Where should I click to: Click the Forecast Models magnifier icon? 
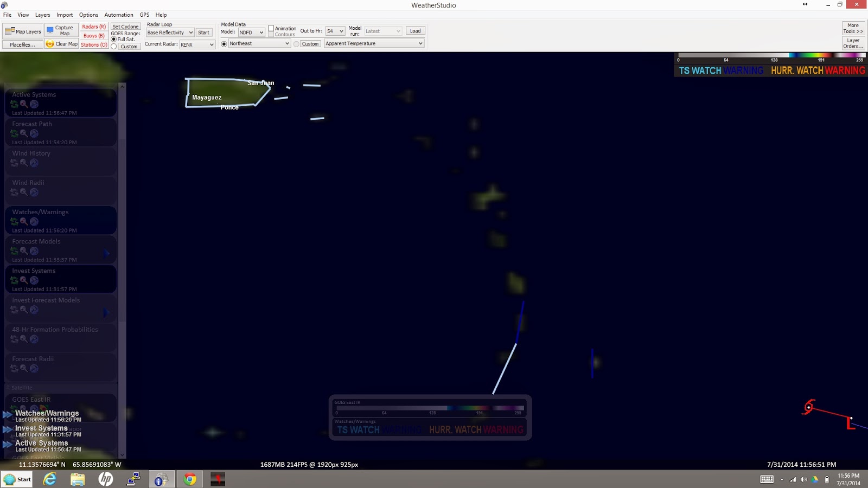pyautogui.click(x=24, y=251)
